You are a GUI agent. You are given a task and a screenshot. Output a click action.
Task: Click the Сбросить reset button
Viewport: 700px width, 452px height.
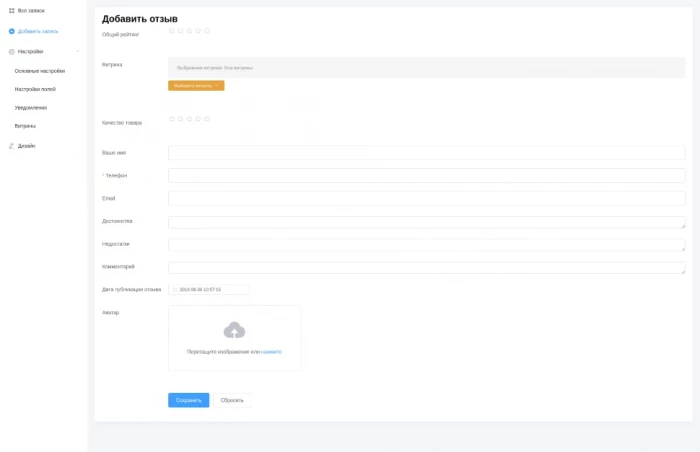click(232, 400)
